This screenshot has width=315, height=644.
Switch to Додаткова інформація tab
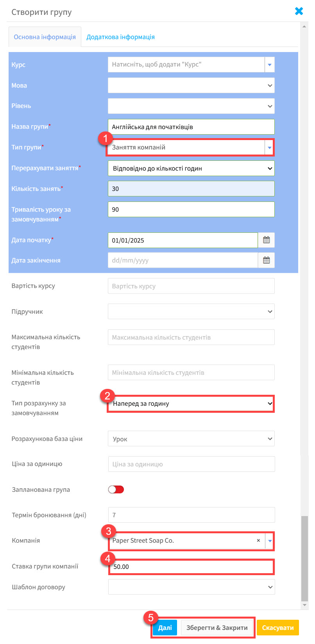120,37
